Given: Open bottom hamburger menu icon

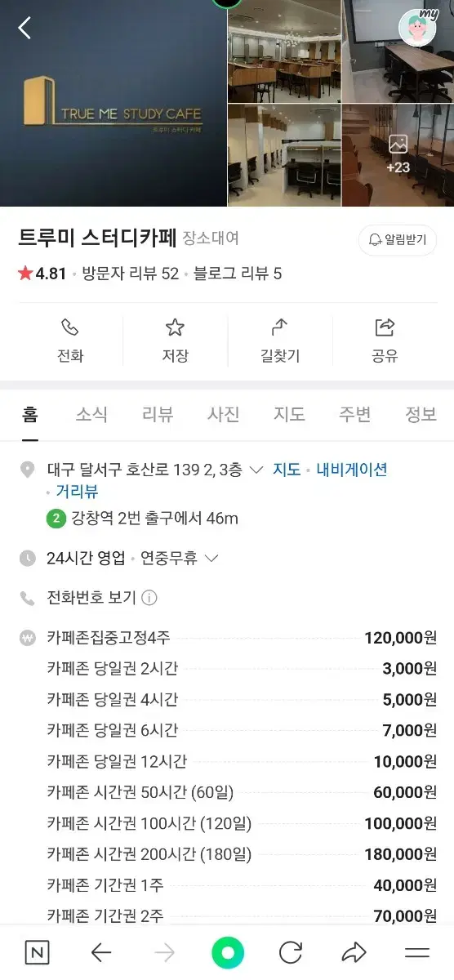Looking at the screenshot, I should (x=417, y=952).
